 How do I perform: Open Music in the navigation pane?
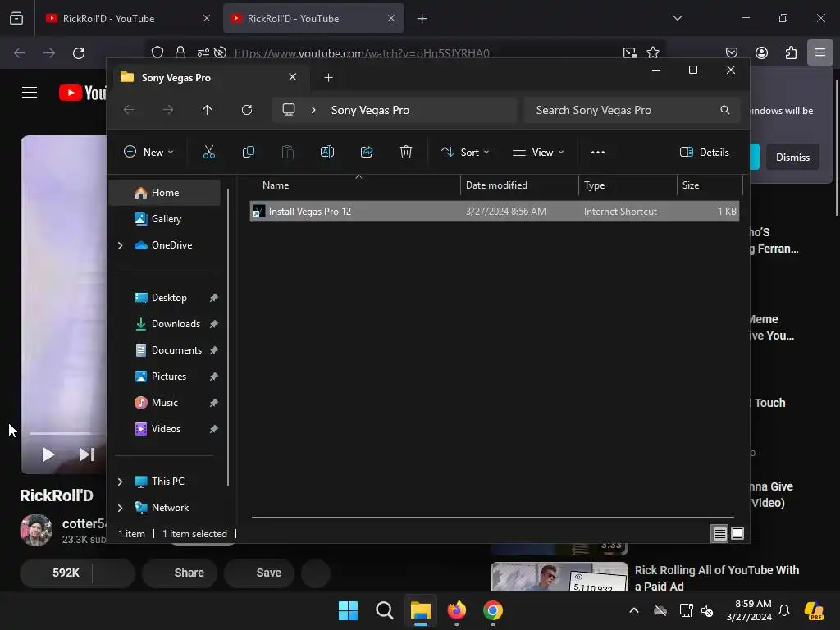(165, 403)
